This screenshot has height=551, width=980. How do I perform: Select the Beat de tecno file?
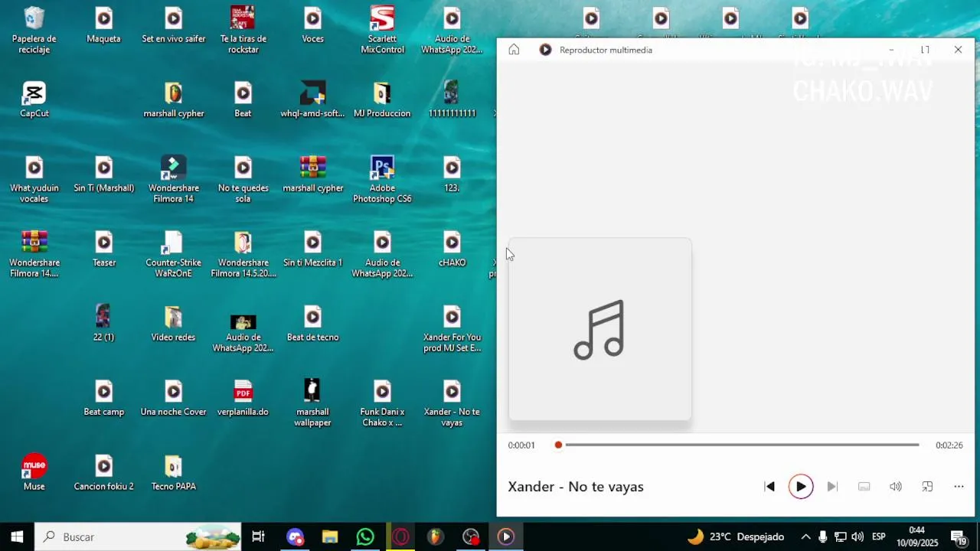click(312, 324)
